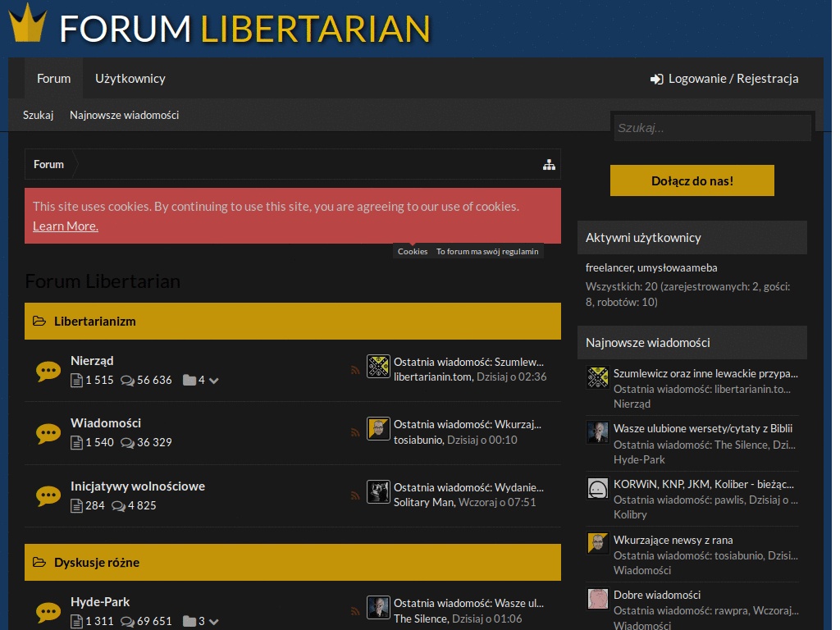840x630 pixels.
Task: Open the Dyskusje różne category heading
Action: [97, 563]
